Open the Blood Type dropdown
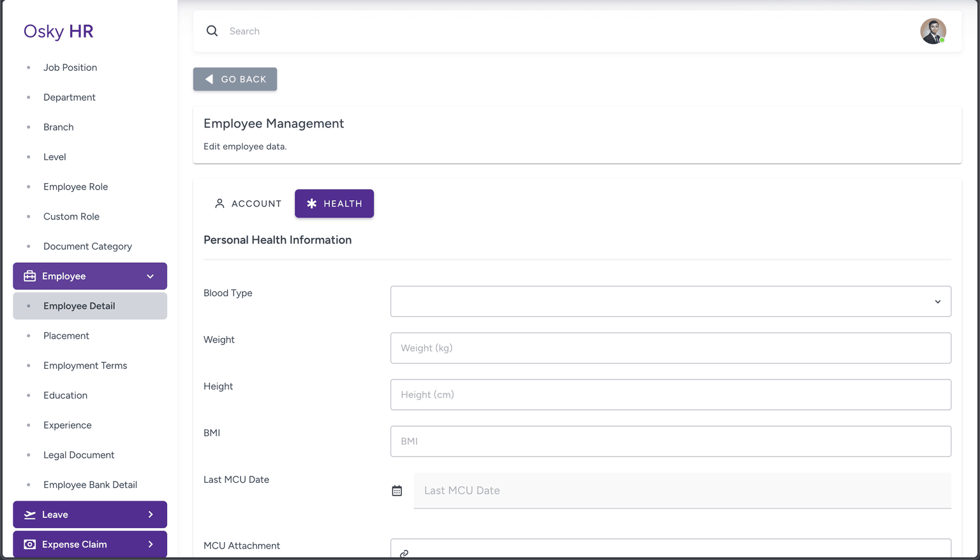Image resolution: width=980 pixels, height=560 pixels. point(670,301)
